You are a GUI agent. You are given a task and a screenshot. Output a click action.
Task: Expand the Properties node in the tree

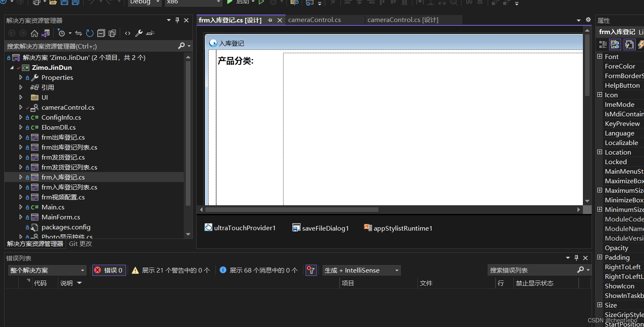pyautogui.click(x=21, y=77)
